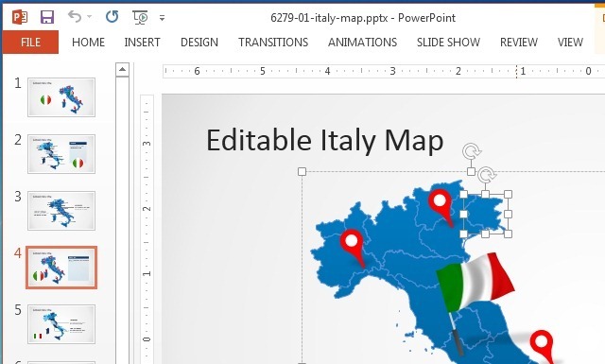Viewport: 605px width, 364px height.
Task: Open the FILE backstage tab
Action: click(30, 43)
